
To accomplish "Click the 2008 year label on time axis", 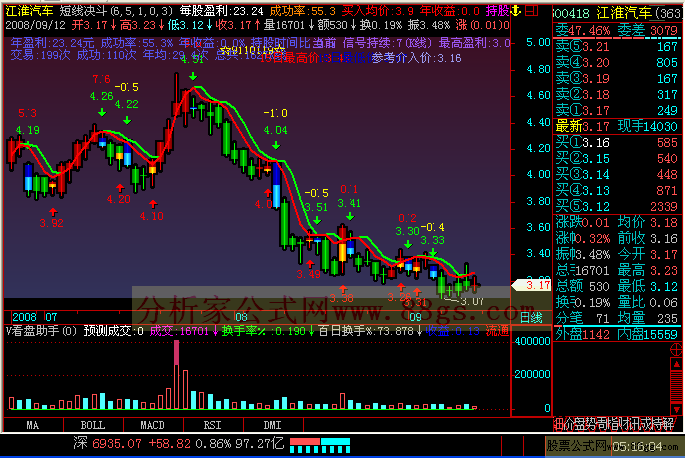I will coord(24,317).
